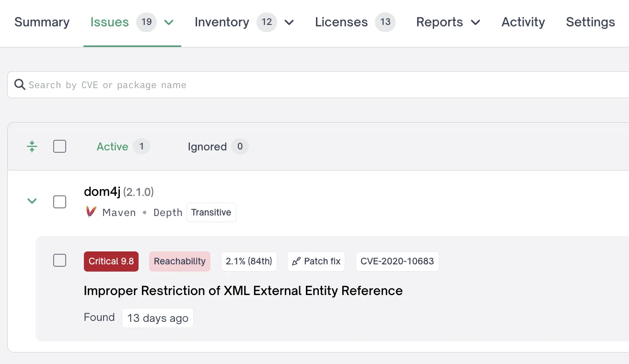Click the collapse-all rows icon
This screenshot has width=629, height=364.
[x=32, y=146]
